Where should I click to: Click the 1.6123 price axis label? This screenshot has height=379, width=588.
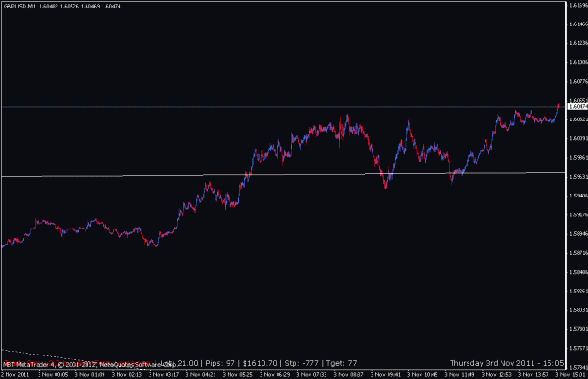tap(579, 43)
